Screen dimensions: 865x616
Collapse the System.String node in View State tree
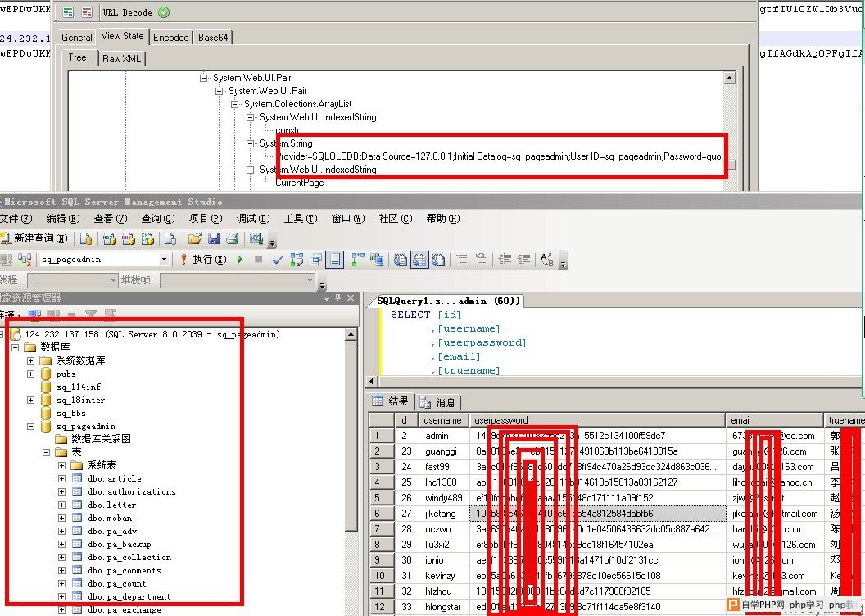pyautogui.click(x=250, y=143)
